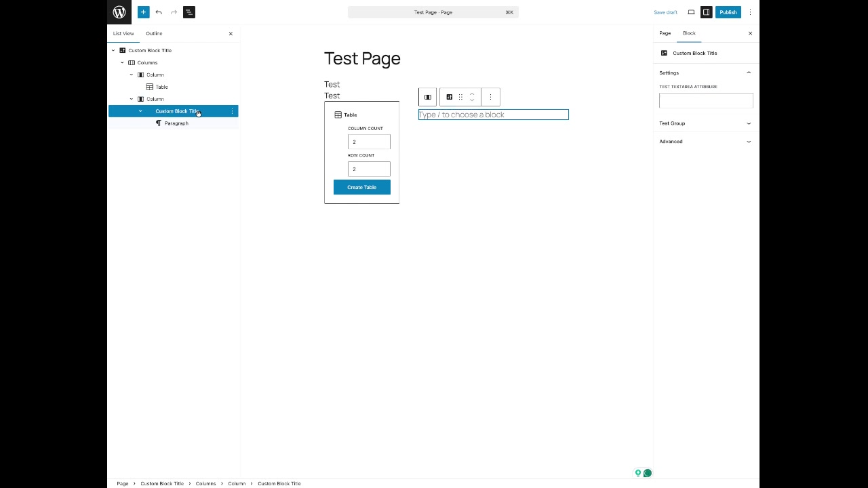Click the Column Count input

click(x=369, y=142)
